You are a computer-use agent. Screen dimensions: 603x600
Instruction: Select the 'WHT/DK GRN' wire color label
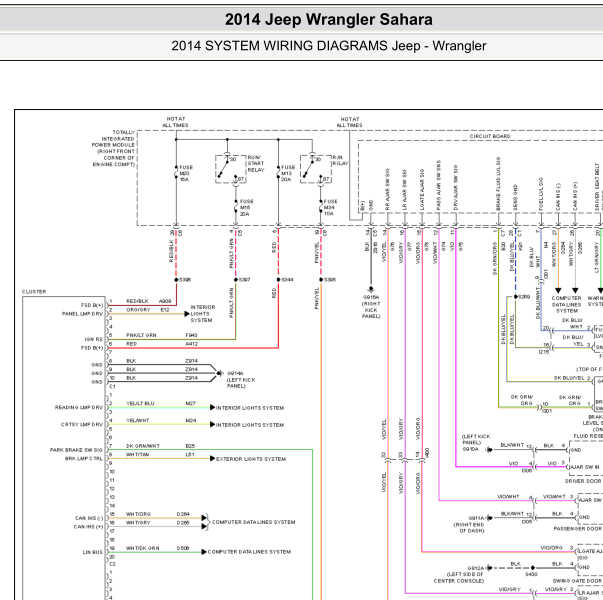click(x=143, y=548)
